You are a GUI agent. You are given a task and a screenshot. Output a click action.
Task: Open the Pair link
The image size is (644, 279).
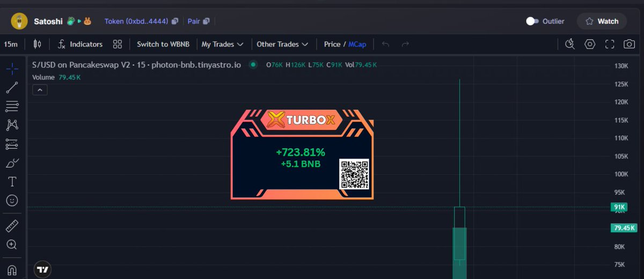pyautogui.click(x=193, y=22)
